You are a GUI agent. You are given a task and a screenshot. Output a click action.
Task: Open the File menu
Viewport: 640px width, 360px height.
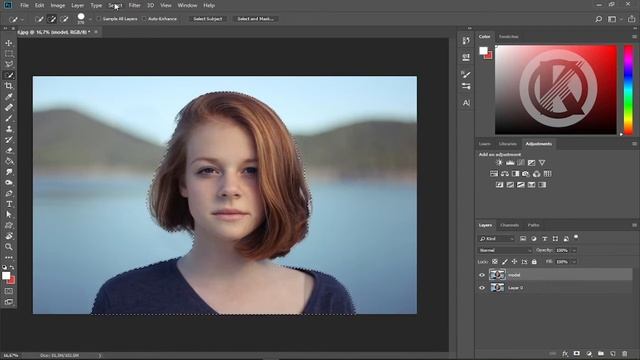tap(24, 5)
